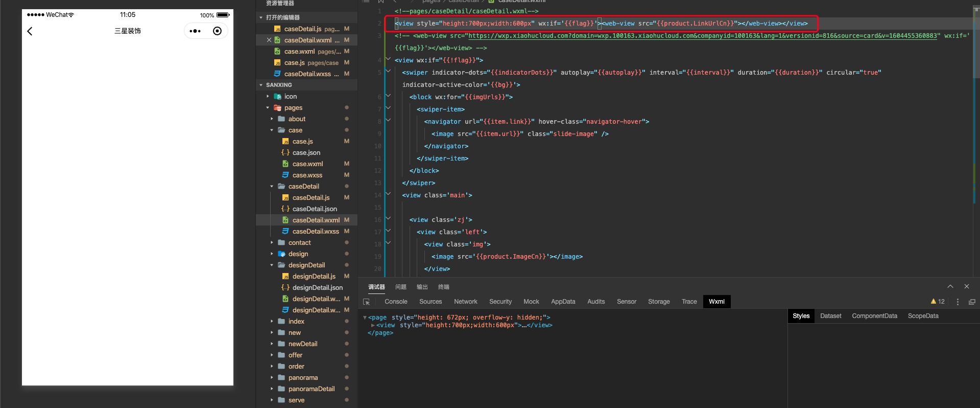Open the Sensor tab
The height and width of the screenshot is (408, 980).
tap(627, 302)
